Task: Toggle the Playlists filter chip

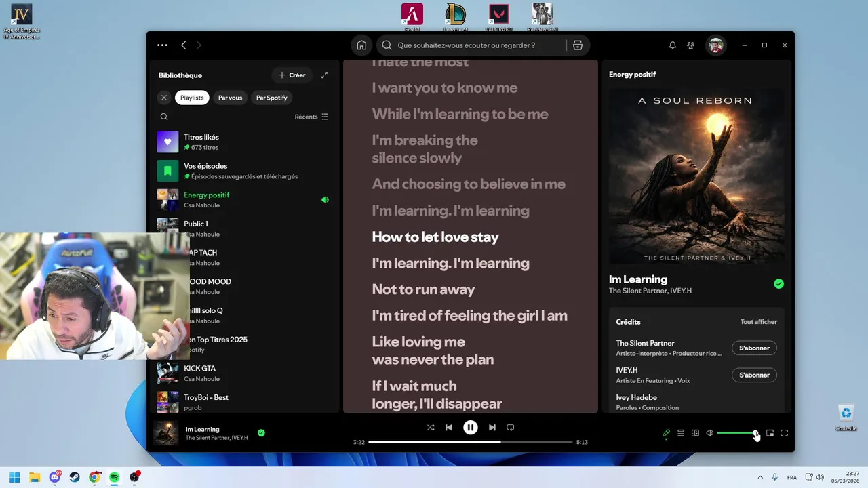Action: 192,98
